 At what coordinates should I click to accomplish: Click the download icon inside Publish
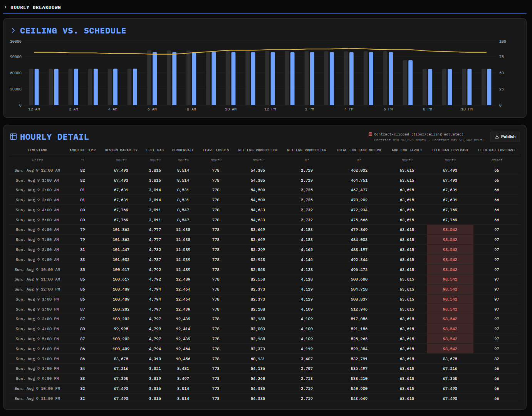(x=497, y=137)
